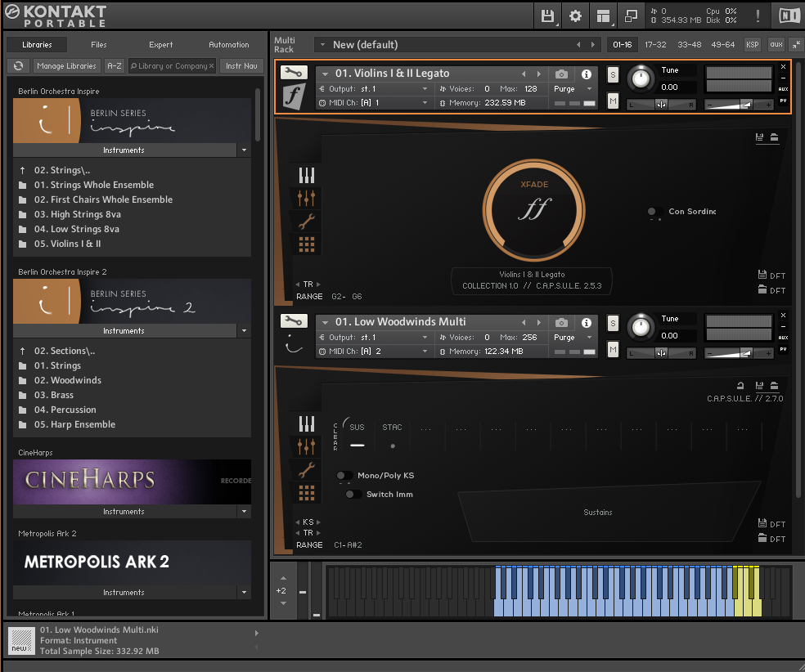805x672 pixels.
Task: Open MIDI channel dropdown for Low Woodwinds Multi
Action: (425, 352)
